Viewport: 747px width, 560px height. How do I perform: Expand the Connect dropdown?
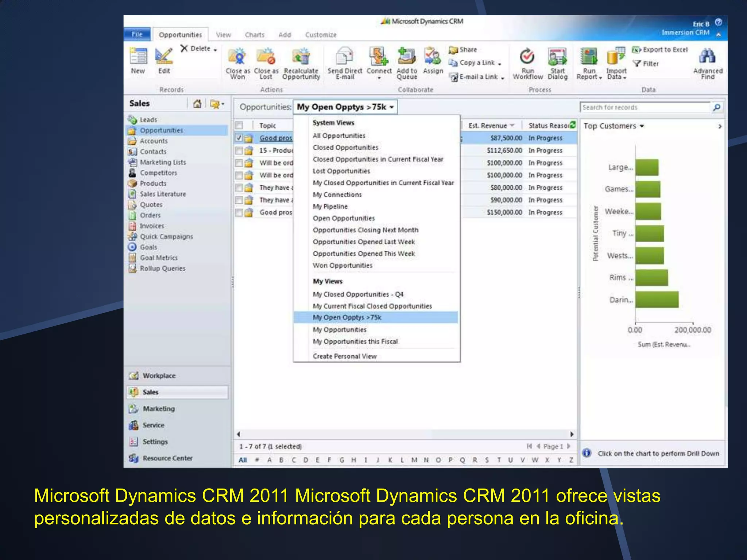pos(379,78)
